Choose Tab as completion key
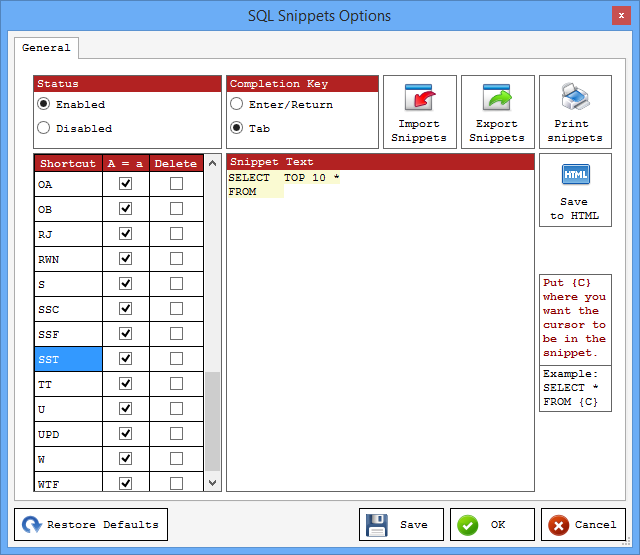 click(x=236, y=128)
